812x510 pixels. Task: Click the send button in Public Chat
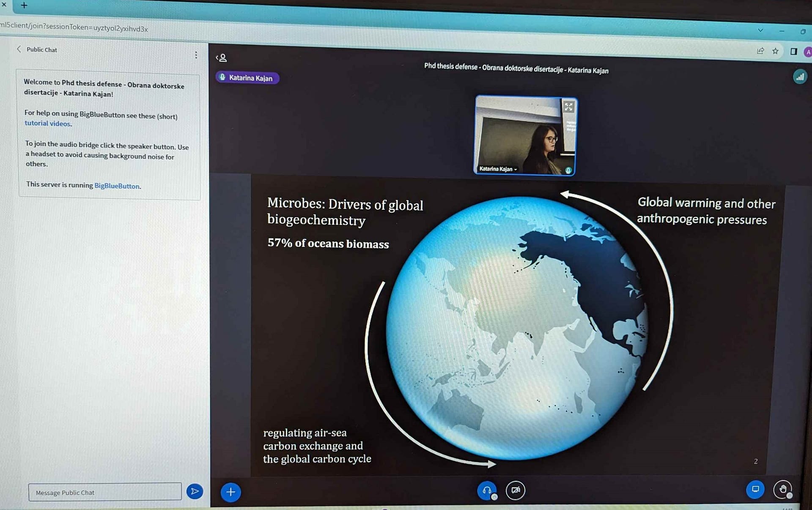tap(195, 492)
